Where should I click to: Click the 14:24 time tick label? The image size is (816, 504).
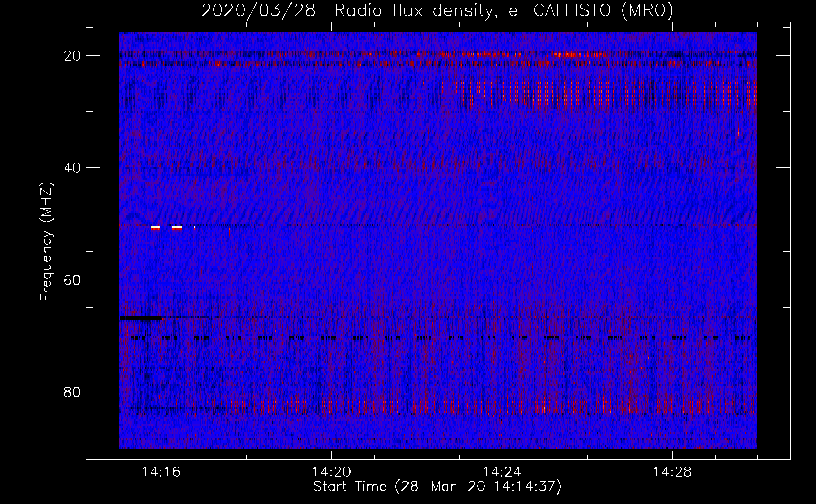click(x=502, y=472)
